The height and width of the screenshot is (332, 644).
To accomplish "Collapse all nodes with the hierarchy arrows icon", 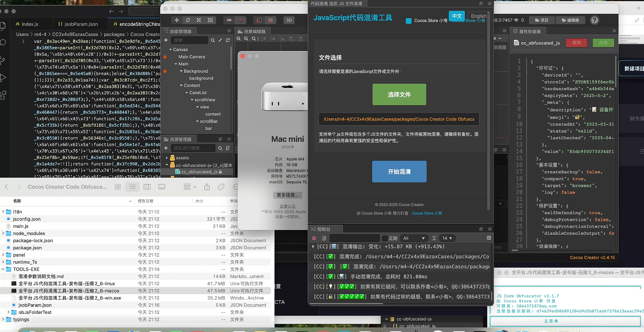I will point(220,40).
